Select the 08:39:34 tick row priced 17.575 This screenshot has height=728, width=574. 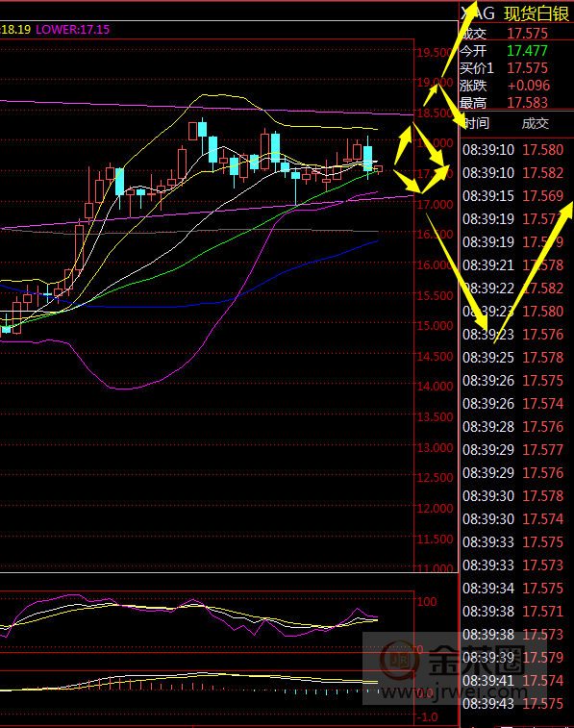tap(512, 589)
